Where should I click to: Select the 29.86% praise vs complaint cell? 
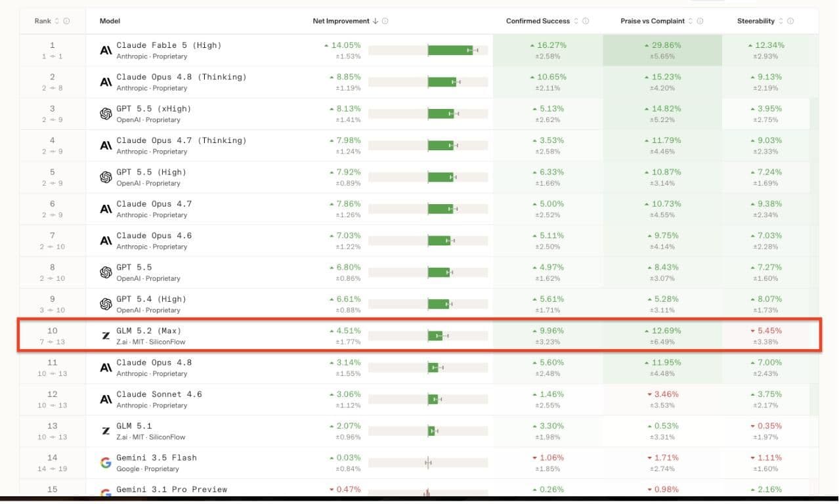coord(662,51)
